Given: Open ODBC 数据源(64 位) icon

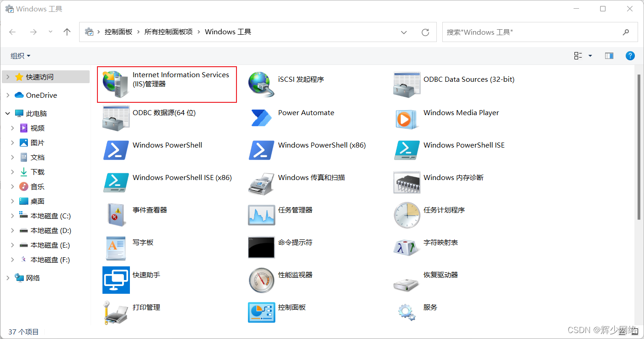Looking at the screenshot, I should click(x=116, y=118).
